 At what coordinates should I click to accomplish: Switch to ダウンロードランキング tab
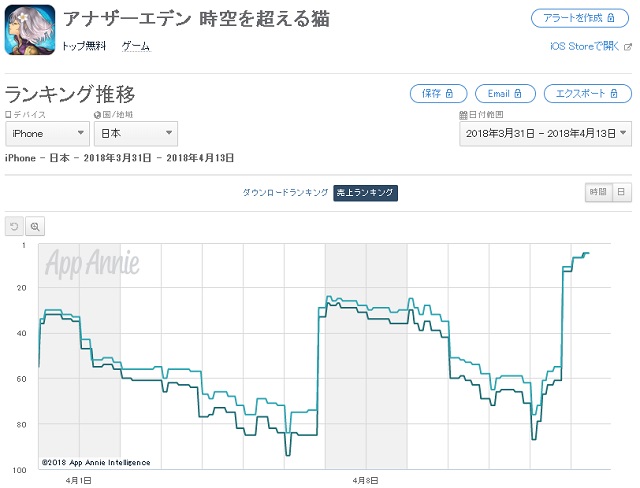[285, 193]
